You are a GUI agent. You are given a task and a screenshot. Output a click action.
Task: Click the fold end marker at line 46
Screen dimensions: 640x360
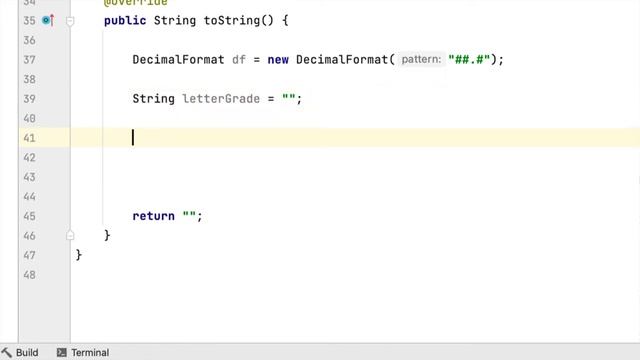(70, 236)
